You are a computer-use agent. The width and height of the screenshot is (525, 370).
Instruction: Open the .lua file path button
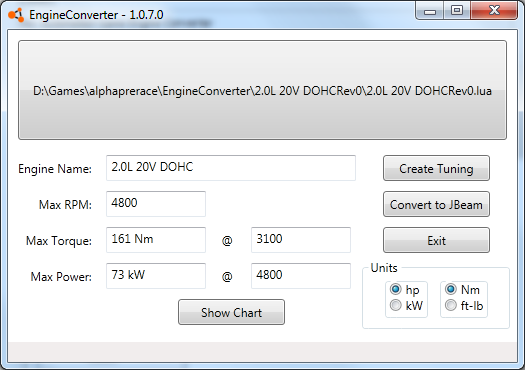[262, 90]
